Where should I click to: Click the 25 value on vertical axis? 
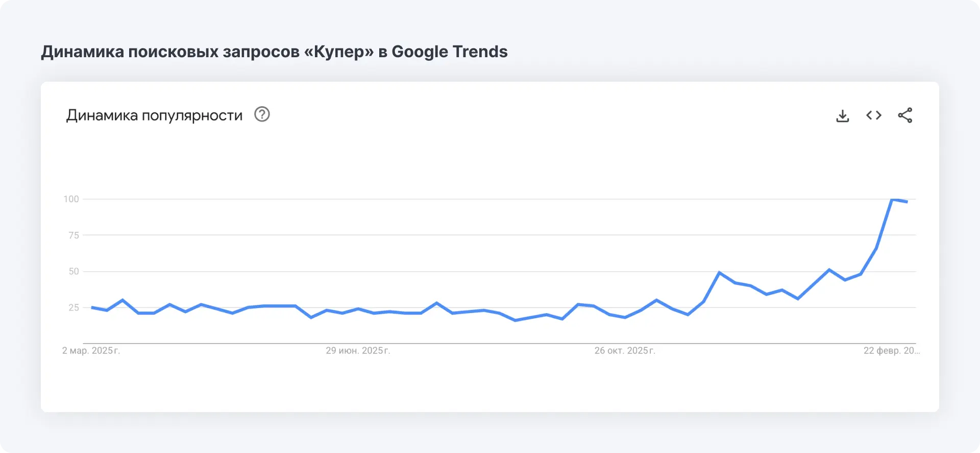click(x=73, y=307)
